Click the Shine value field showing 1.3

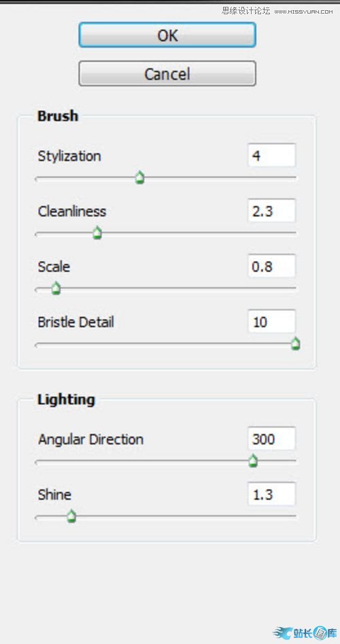(271, 494)
